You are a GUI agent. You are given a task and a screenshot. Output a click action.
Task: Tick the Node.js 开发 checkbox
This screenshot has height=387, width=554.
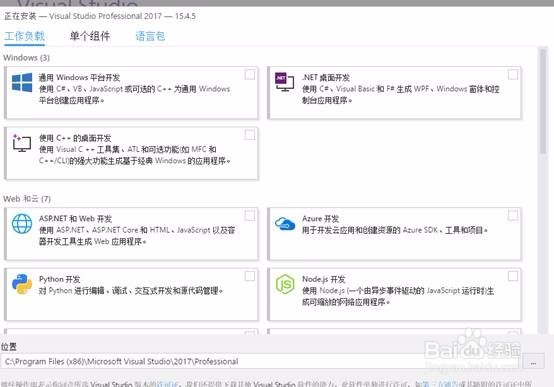[x=513, y=276]
